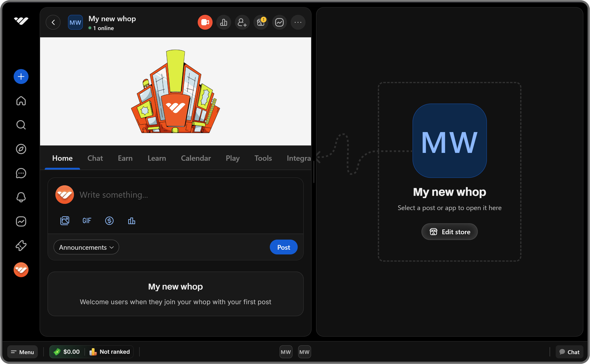Screen dimensions: 590x364
Task: Open Messages from the left sidebar
Action: (21, 173)
